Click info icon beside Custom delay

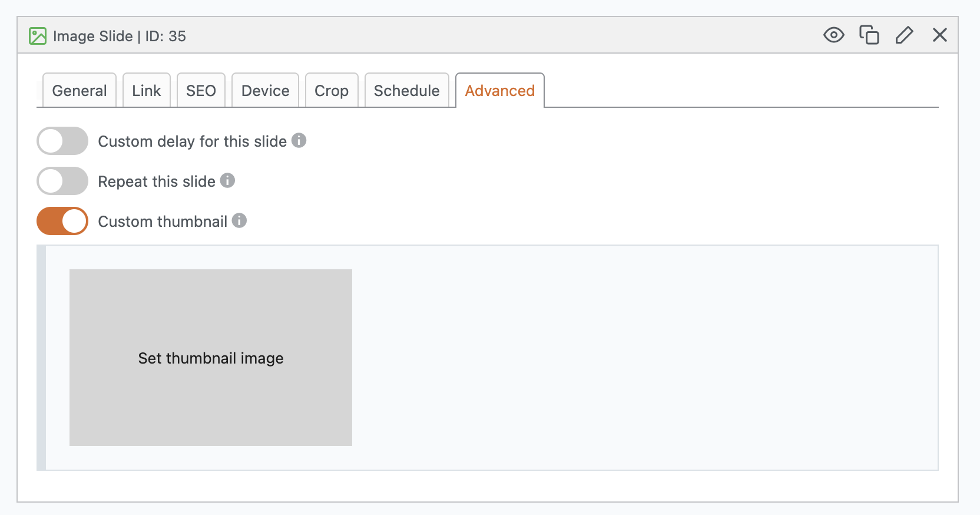click(299, 141)
